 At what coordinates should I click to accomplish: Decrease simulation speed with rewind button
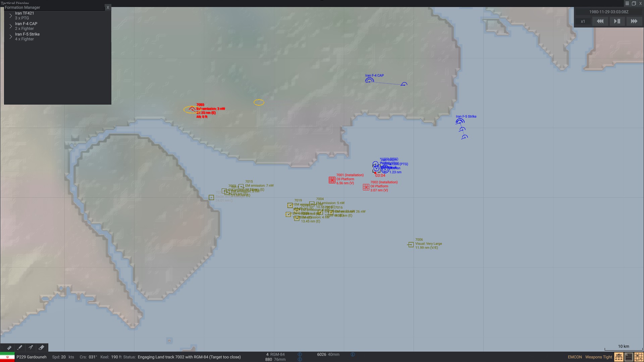click(x=600, y=21)
